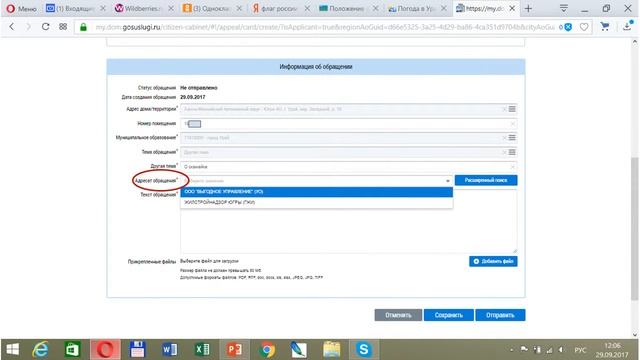Open the feather pen app in taskbar

pyautogui.click(x=299, y=350)
